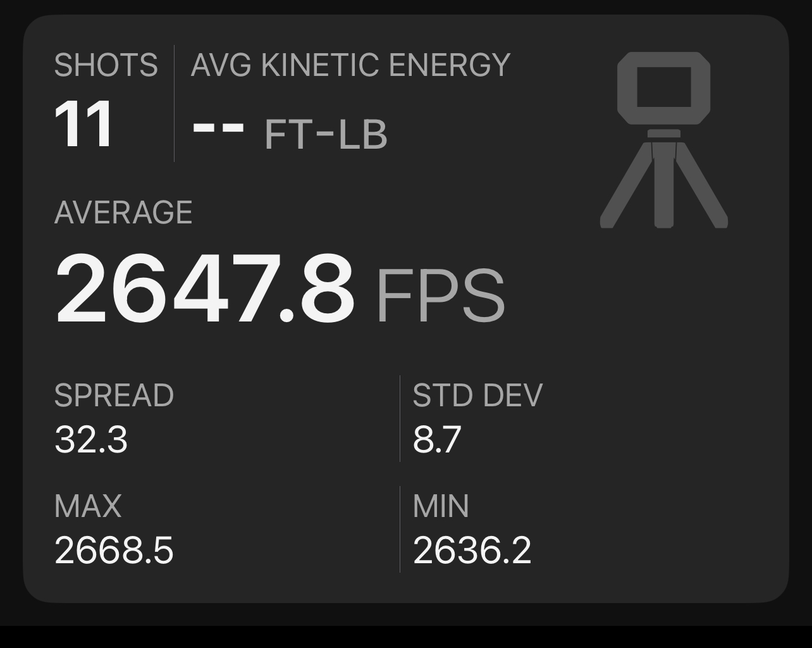The width and height of the screenshot is (812, 648).
Task: Tap the chronograph tripod device icon
Action: pyautogui.click(x=663, y=139)
